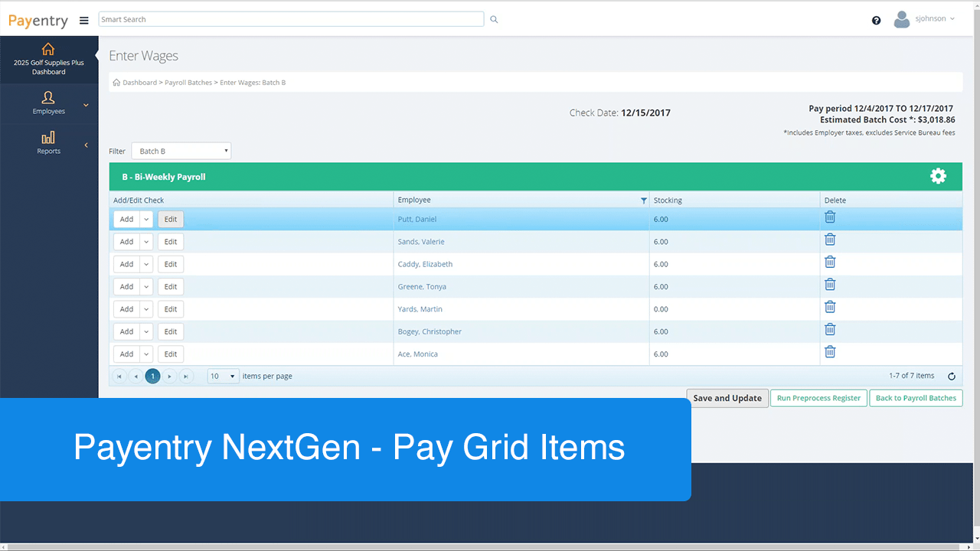This screenshot has width=980, height=551.
Task: Delete Putt, Daniel row with trash icon
Action: 830,217
